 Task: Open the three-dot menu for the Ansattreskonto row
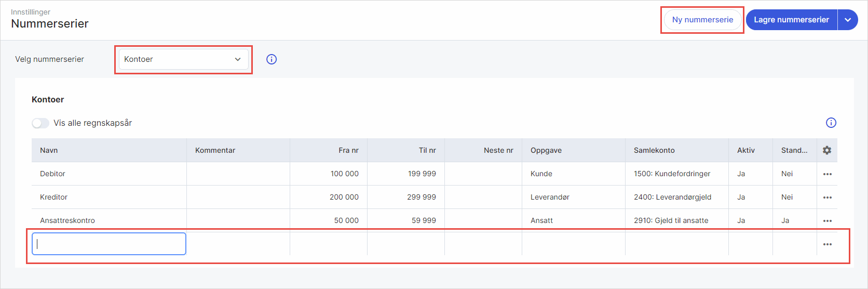tap(828, 221)
